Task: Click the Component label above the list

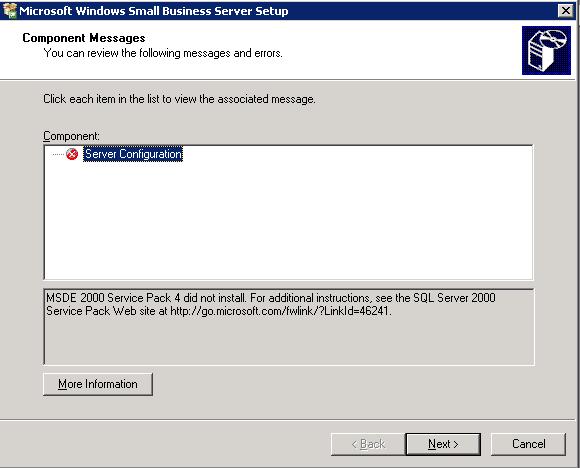Action: (71, 136)
